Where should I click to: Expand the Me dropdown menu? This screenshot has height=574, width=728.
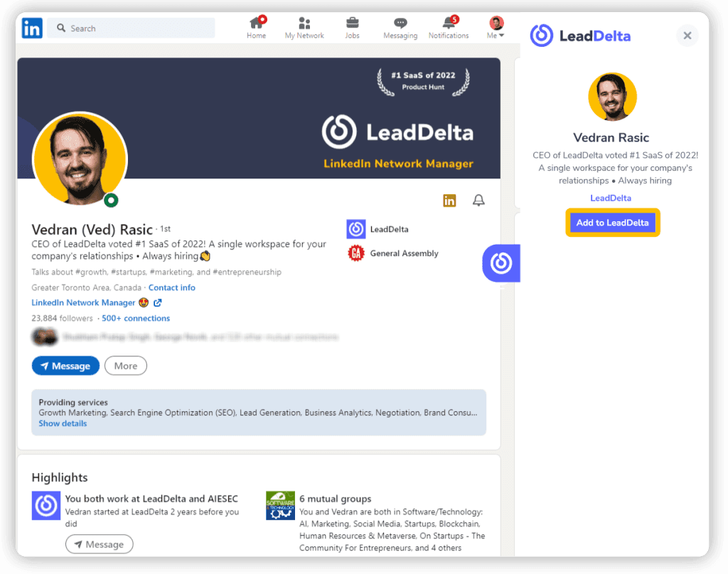pos(496,28)
